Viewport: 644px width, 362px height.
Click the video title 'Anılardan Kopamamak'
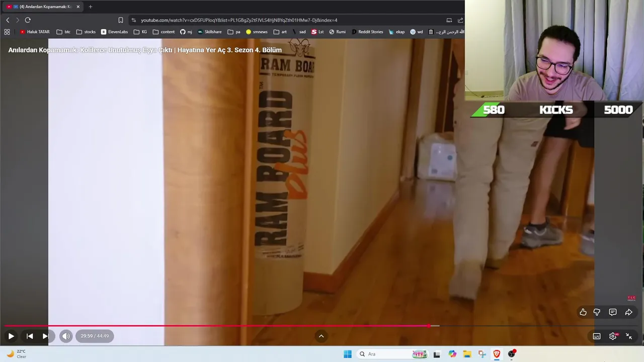145,50
